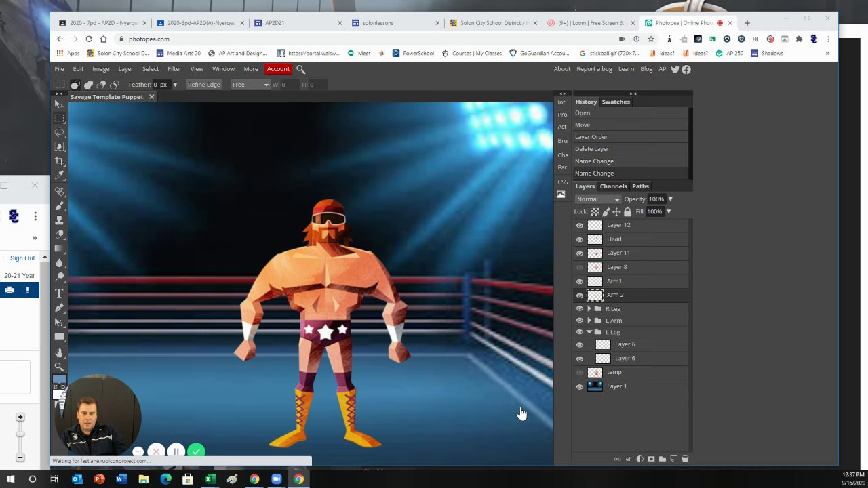Screen dimensions: 868x488
Task: Open Excel from the Windows taskbar
Action: [210, 479]
